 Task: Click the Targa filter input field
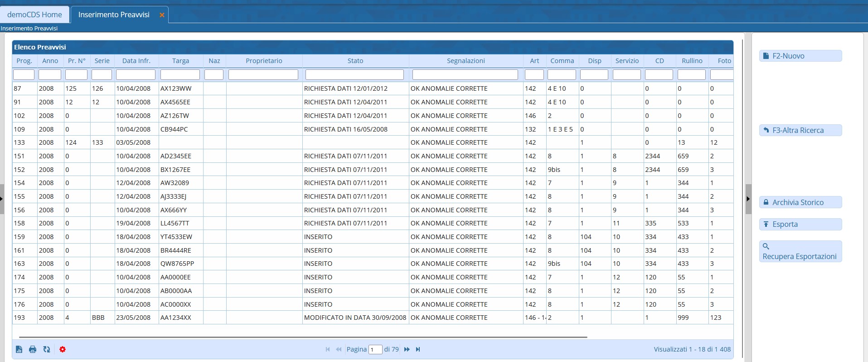tap(180, 74)
